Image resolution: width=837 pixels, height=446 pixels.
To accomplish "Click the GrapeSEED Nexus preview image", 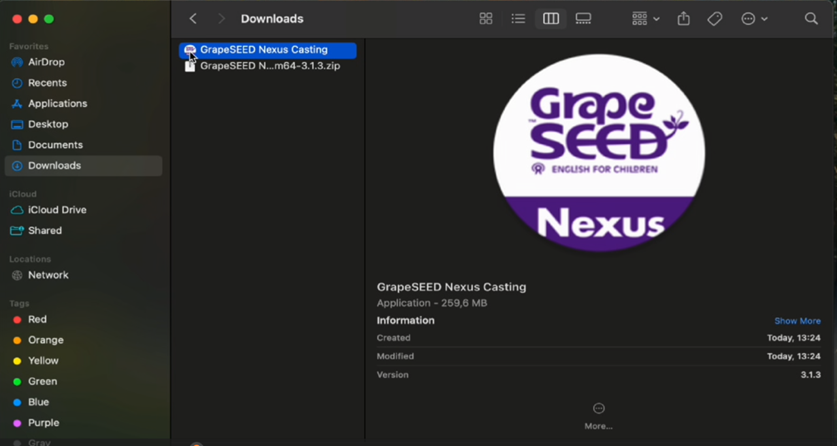I will pos(598,153).
